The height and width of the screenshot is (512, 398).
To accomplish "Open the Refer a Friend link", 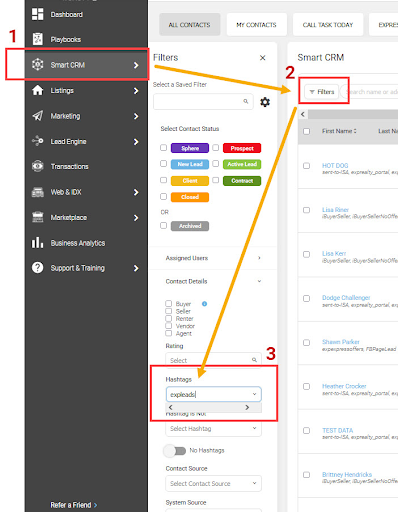I will click(74, 505).
